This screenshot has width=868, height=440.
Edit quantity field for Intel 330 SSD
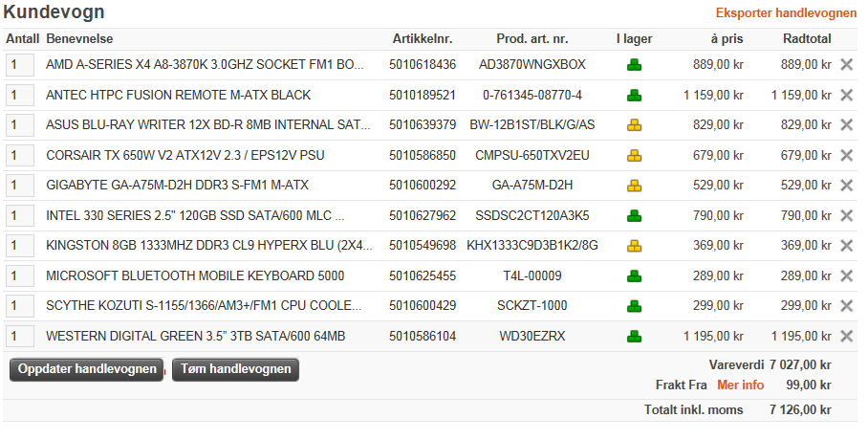coord(20,215)
